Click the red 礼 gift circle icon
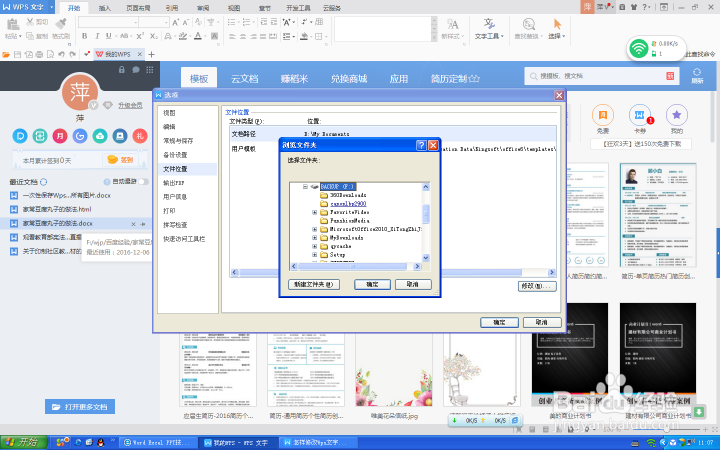The image size is (720, 450). coord(140,136)
